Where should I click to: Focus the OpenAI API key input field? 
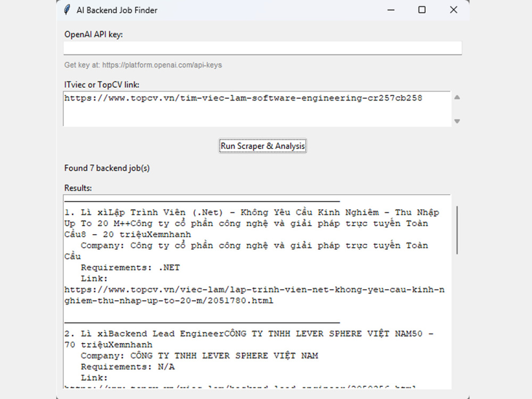[263, 48]
